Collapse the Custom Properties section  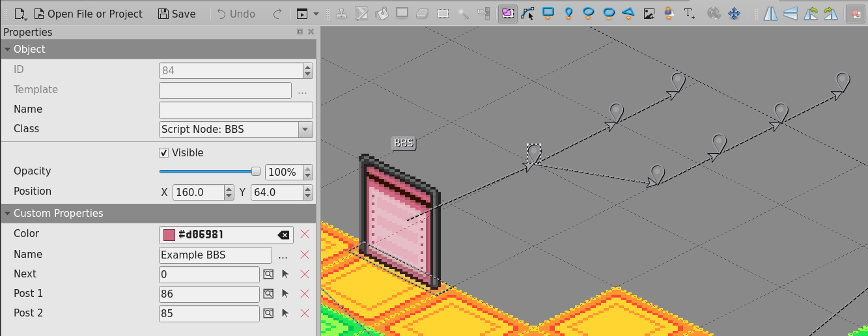coord(7,214)
